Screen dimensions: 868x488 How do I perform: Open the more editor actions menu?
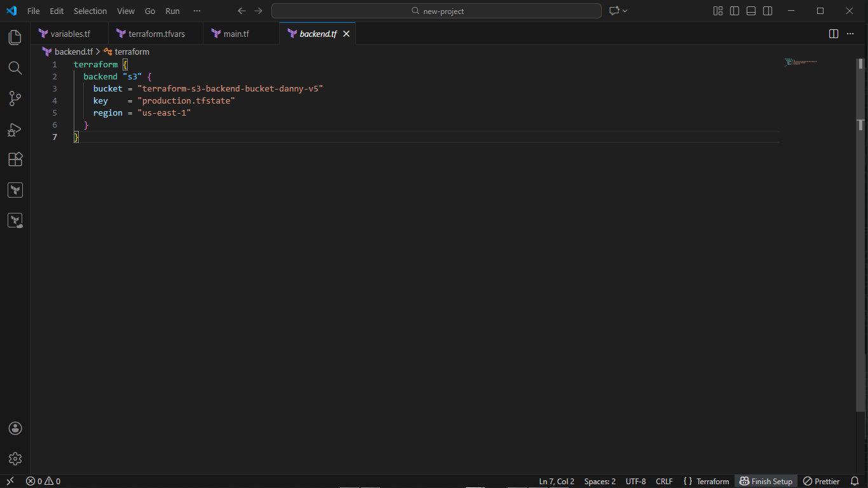coord(850,34)
